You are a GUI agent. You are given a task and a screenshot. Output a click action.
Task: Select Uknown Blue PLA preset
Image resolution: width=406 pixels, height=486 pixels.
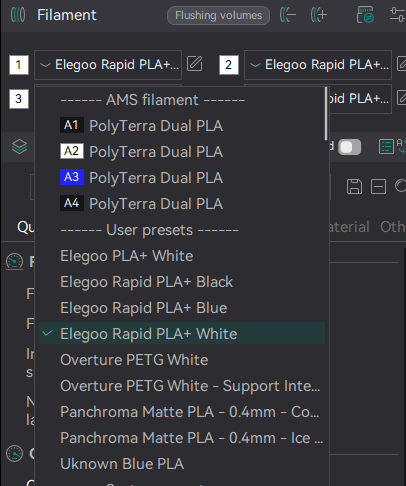(182, 464)
